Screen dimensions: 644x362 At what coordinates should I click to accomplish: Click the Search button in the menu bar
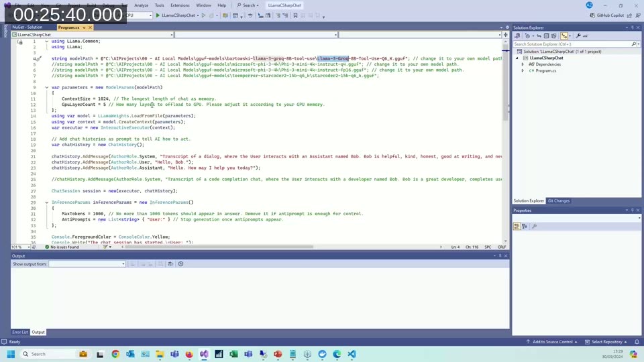click(248, 5)
